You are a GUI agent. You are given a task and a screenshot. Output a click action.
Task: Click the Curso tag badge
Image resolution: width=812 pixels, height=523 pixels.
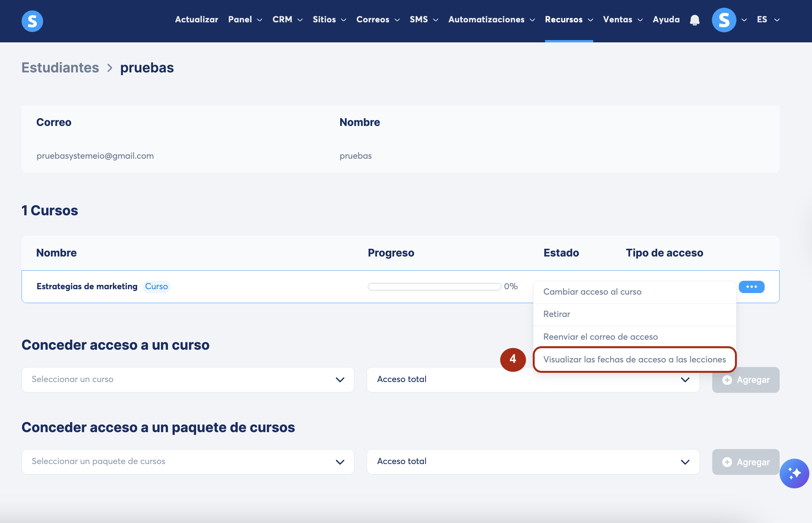tap(156, 287)
